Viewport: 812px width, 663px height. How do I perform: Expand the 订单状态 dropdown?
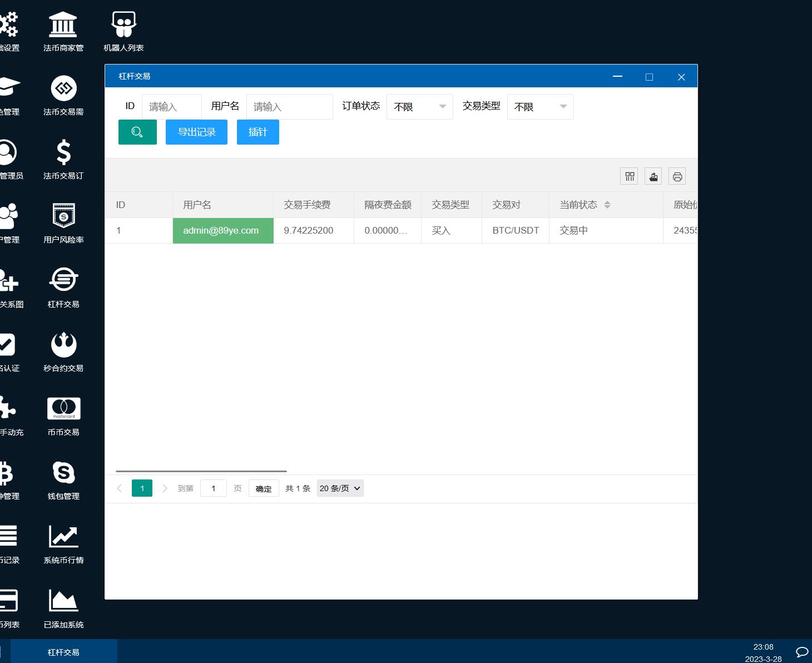tap(419, 107)
